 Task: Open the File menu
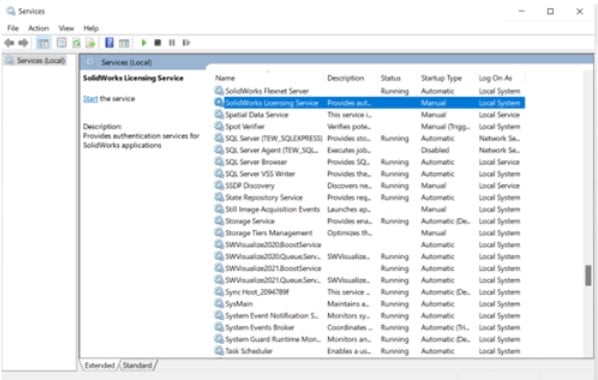coord(13,28)
